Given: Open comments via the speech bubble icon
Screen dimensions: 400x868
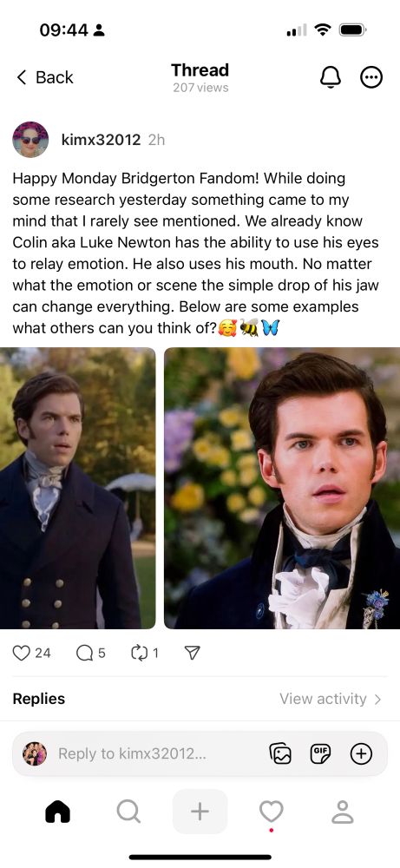Looking at the screenshot, I should coord(85,654).
